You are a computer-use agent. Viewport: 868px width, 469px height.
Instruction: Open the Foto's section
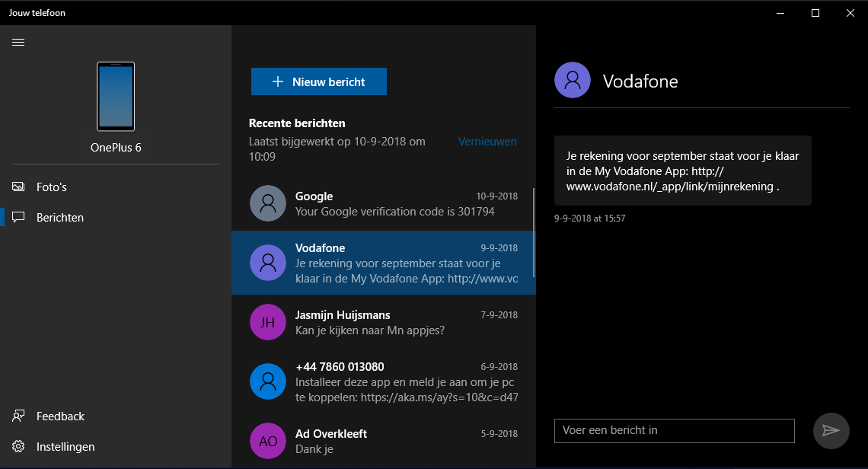115,187
